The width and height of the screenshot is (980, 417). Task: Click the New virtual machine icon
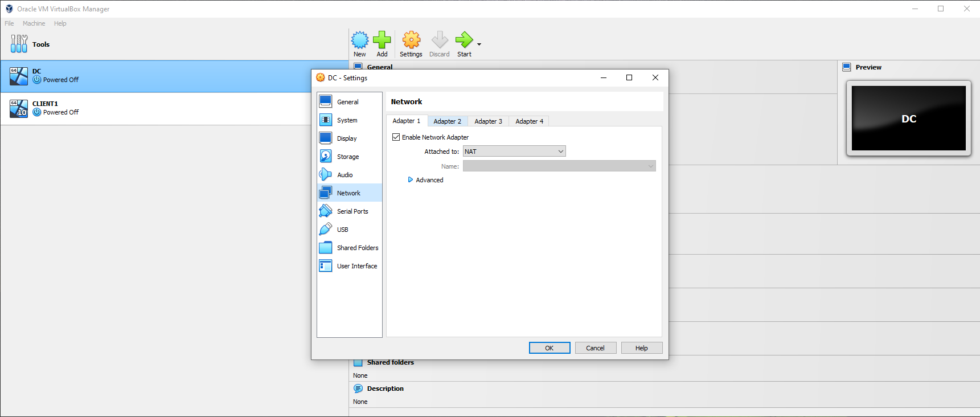click(x=360, y=40)
